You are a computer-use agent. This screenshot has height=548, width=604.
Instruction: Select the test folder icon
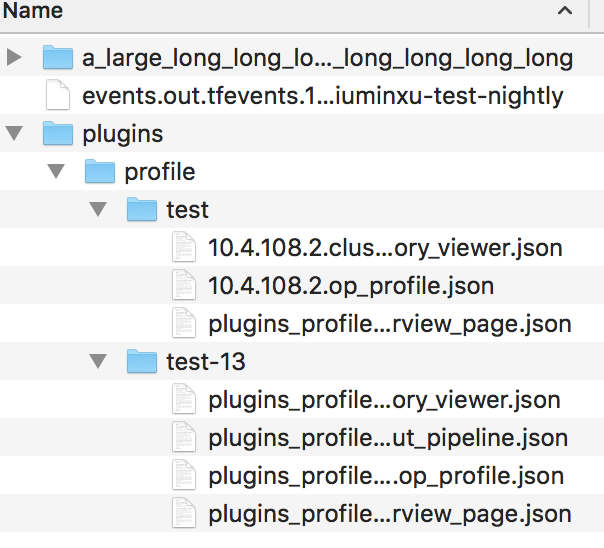(x=142, y=209)
